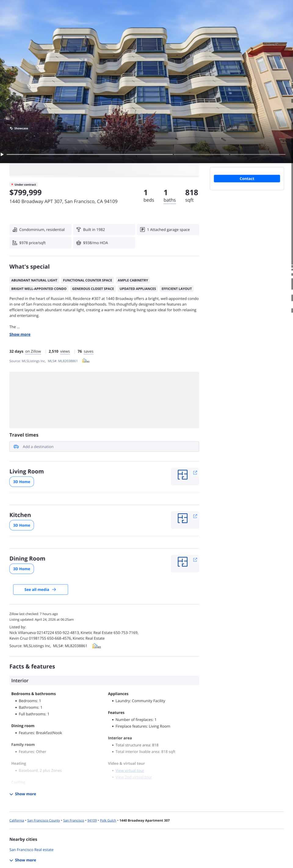Viewport: 293px width, 868px height.
Task: Click the 'on Zillow' underlined text
Action: coord(33,351)
